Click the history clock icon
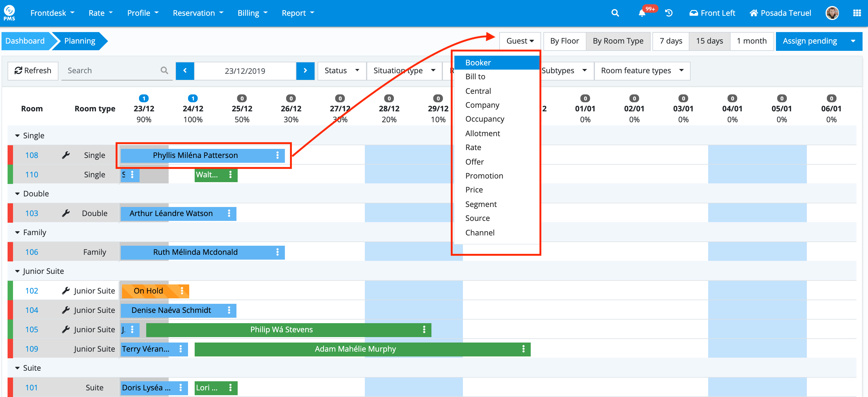Viewport: 868px width, 397px height. point(668,13)
